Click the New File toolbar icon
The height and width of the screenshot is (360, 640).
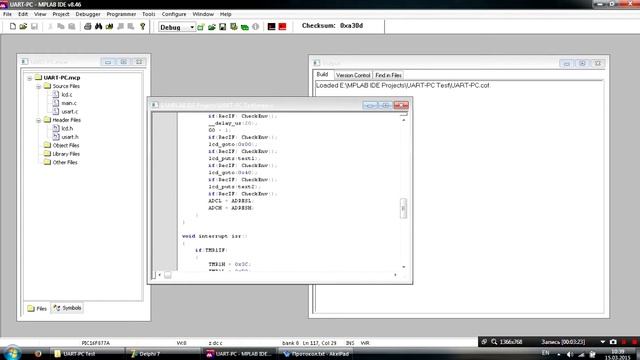(x=13, y=27)
